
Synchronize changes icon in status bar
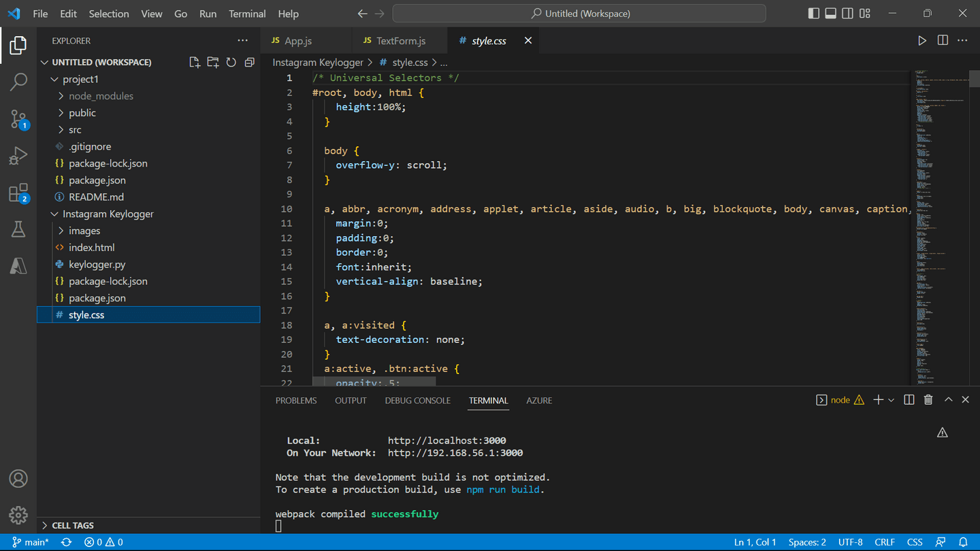(x=67, y=542)
